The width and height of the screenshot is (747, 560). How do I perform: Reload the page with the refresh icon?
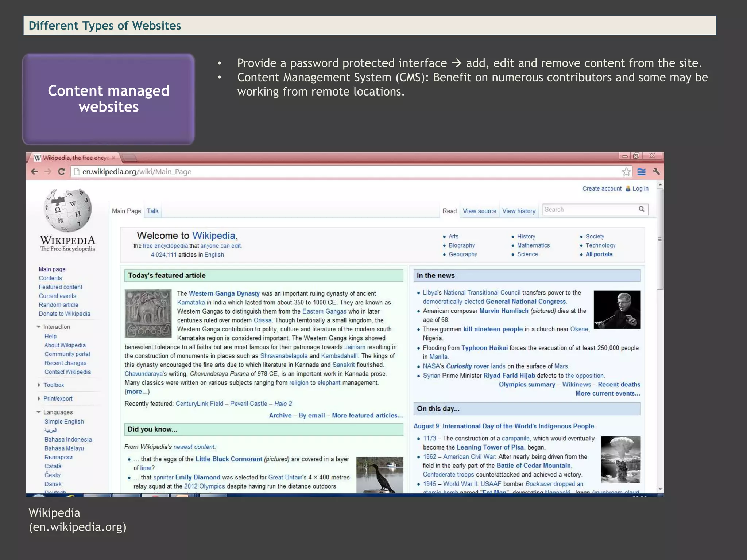pyautogui.click(x=62, y=171)
